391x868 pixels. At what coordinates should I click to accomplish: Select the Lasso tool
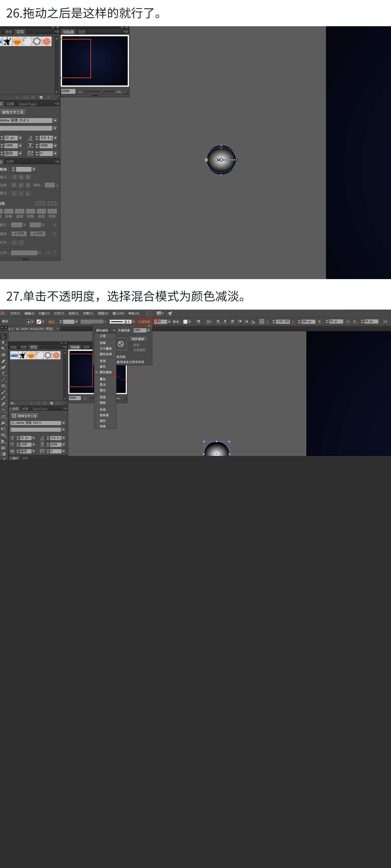pos(3,355)
